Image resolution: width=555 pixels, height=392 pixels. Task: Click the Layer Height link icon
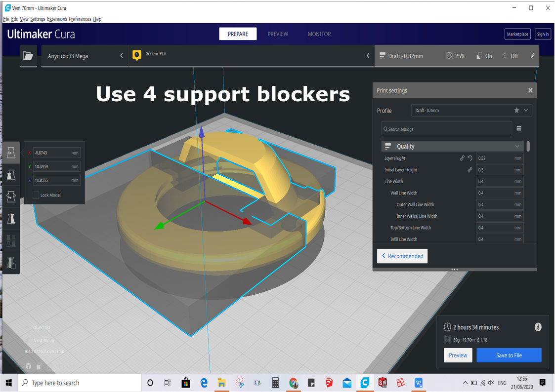[462, 158]
